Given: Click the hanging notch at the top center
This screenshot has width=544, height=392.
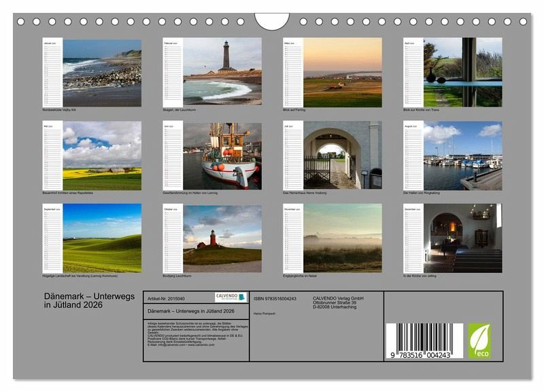Looking at the screenshot, I should tap(271, 21).
